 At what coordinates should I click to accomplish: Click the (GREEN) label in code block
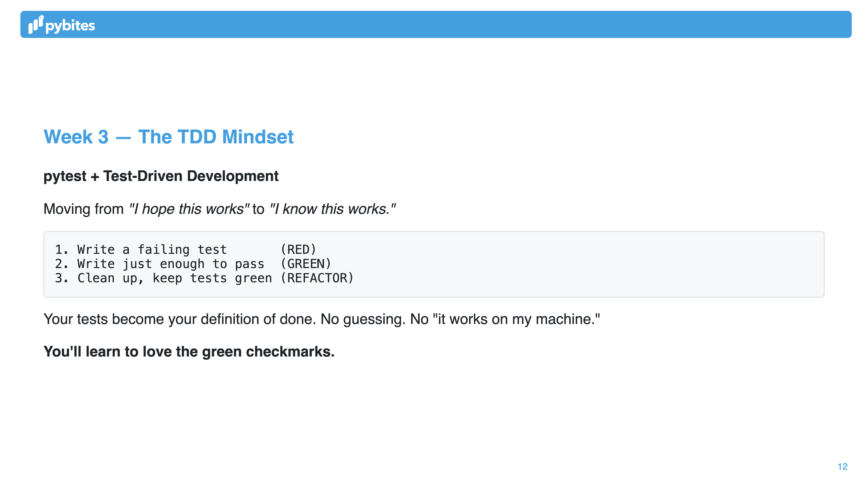tap(306, 264)
